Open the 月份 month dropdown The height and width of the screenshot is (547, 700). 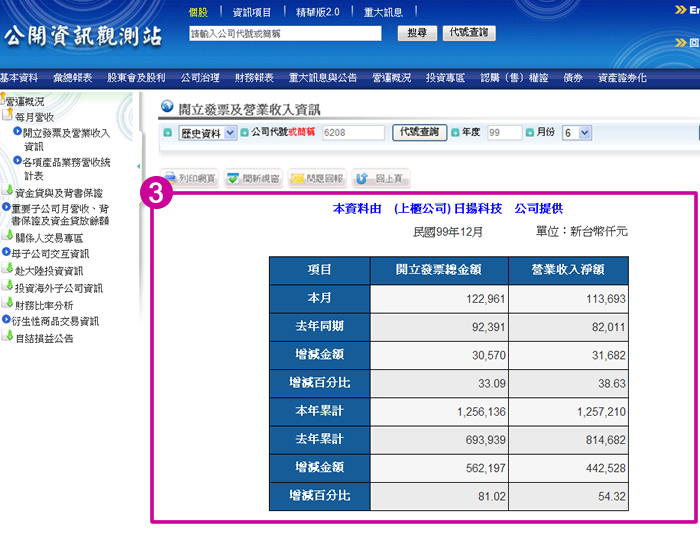[577, 132]
